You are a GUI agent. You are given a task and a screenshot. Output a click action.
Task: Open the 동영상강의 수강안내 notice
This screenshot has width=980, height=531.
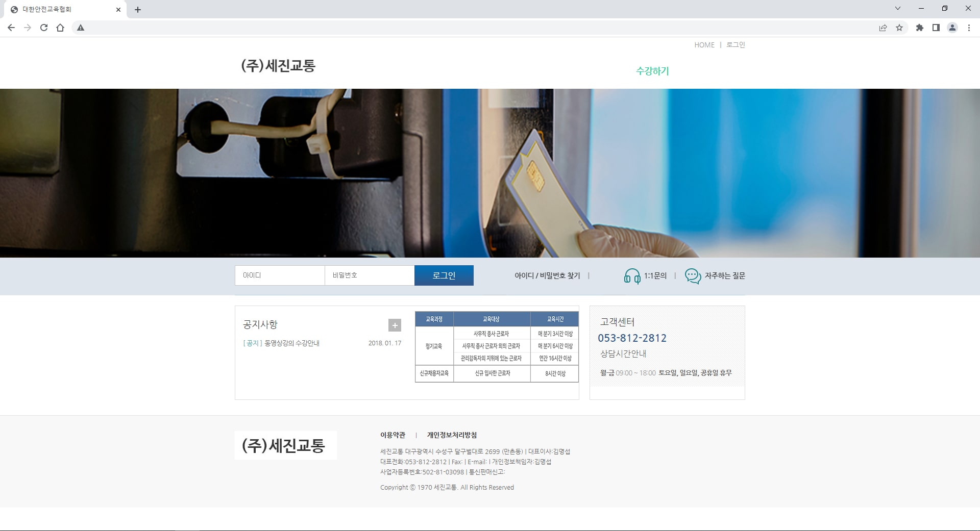click(x=291, y=343)
